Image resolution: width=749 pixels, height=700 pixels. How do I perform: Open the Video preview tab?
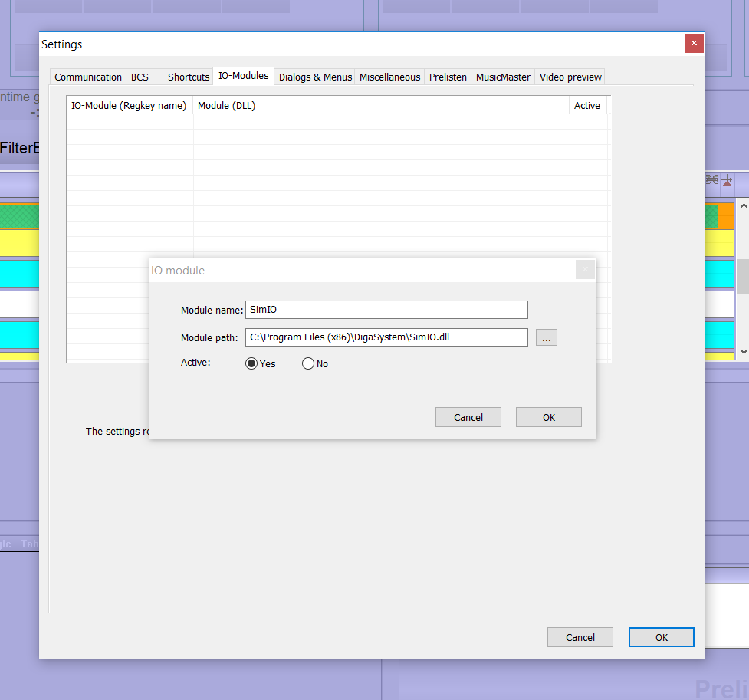[x=570, y=77]
